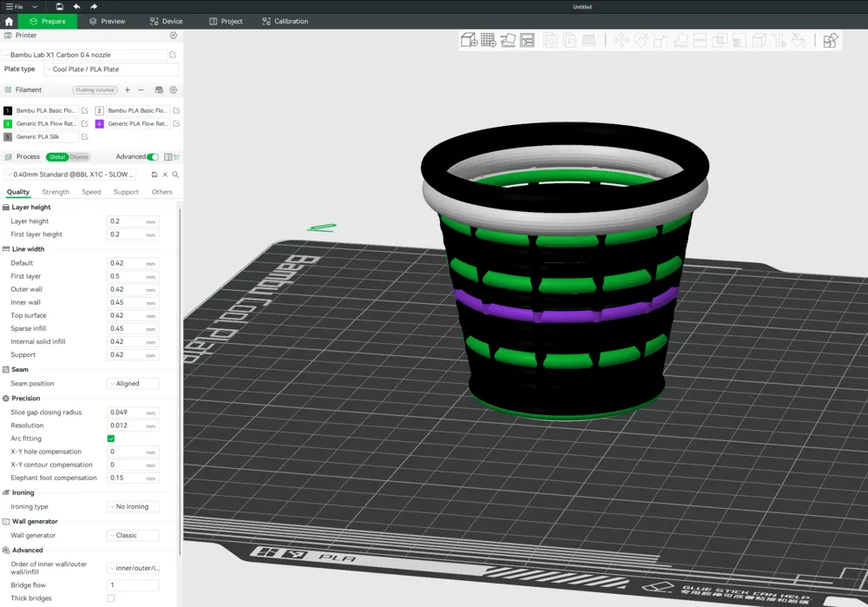Image resolution: width=868 pixels, height=607 pixels.
Task: Click the Auto orient toolbar icon
Action: coord(508,41)
